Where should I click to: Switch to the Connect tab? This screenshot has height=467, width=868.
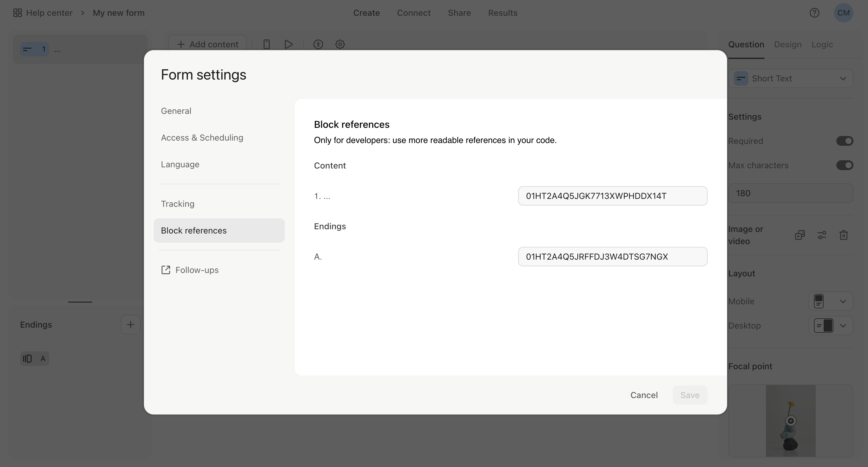(413, 13)
